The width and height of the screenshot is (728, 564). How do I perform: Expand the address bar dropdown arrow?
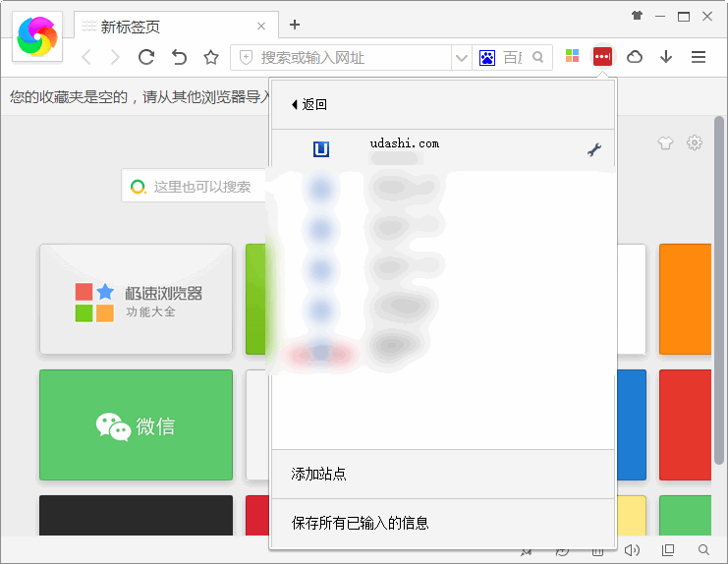[462, 58]
